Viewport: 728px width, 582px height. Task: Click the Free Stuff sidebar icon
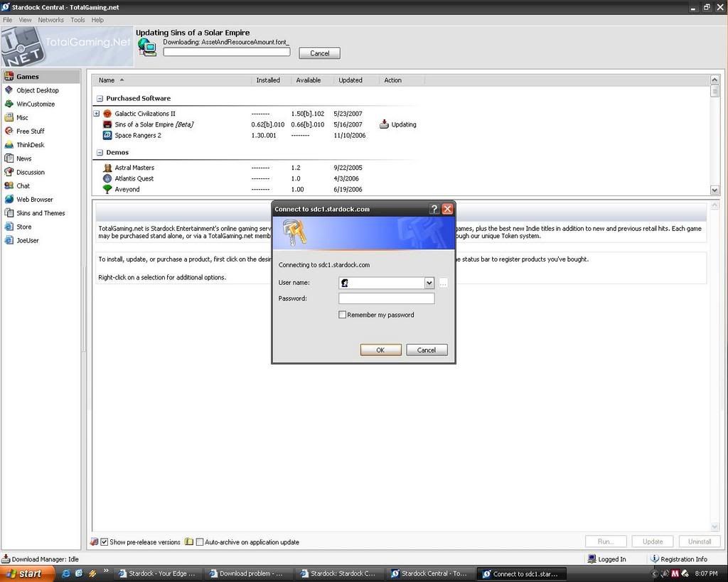click(9, 131)
